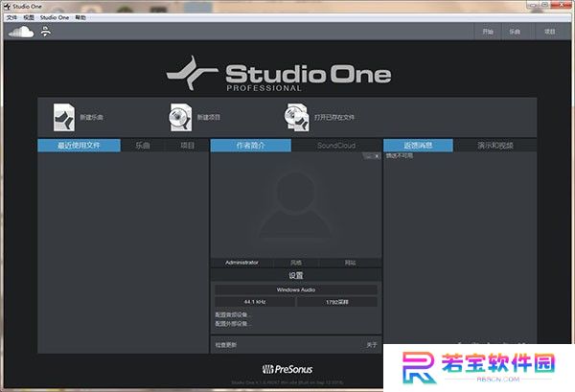Click the Nimbit icon beside the cloud
The image size is (575, 392).
pos(46,32)
